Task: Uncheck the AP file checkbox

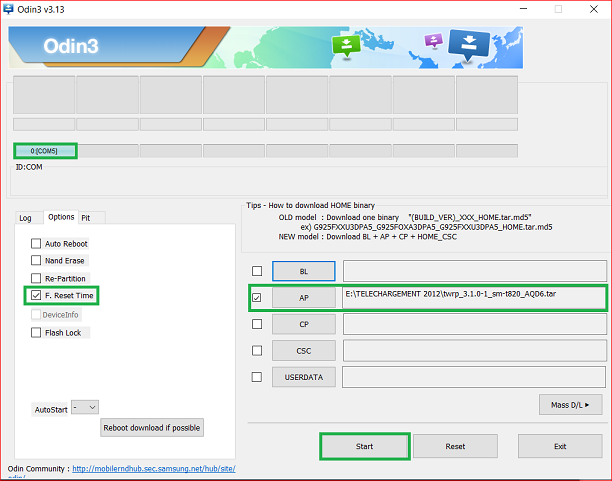Action: click(x=257, y=298)
